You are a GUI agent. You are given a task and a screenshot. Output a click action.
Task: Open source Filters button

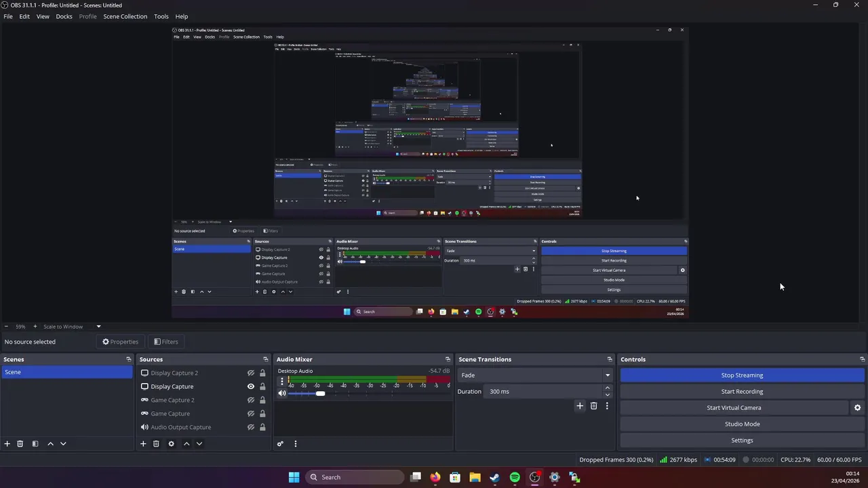click(x=166, y=342)
